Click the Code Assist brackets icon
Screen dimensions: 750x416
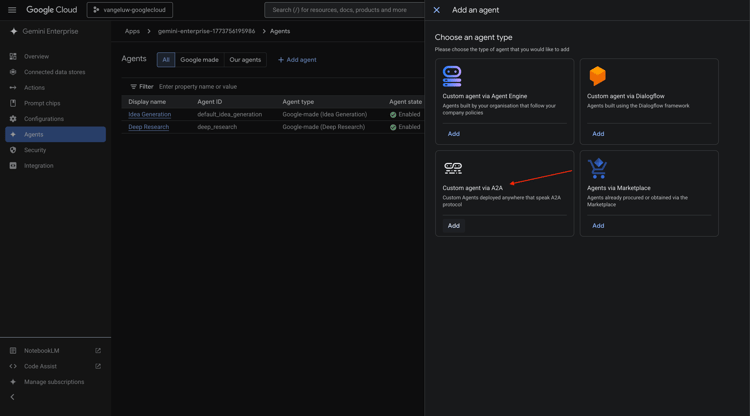[13, 366]
